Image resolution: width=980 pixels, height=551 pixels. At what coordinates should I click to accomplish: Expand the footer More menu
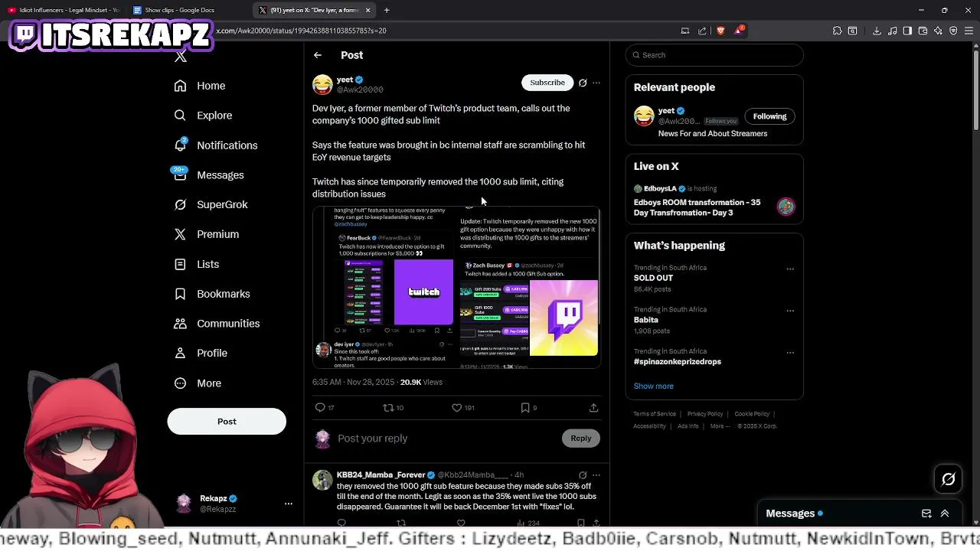coord(719,426)
